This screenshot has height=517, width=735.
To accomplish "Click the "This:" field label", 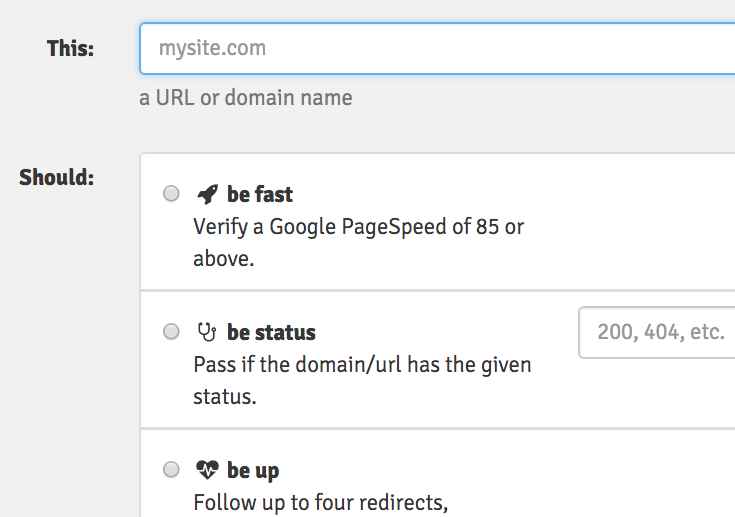I will (x=70, y=48).
